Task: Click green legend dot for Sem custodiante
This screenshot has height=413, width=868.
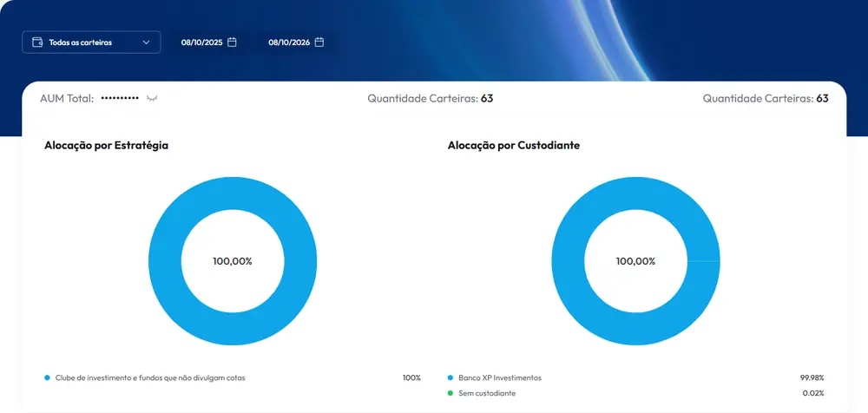Action: click(450, 393)
